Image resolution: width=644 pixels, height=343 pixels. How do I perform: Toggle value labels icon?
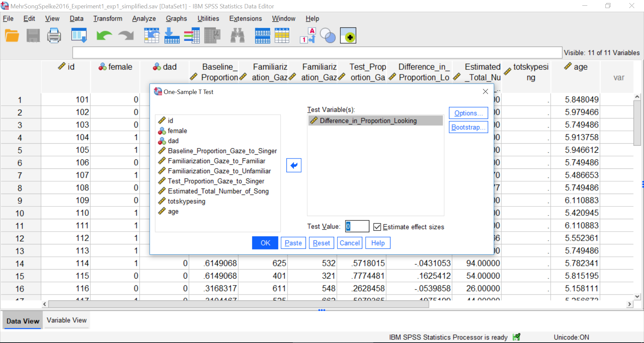point(308,36)
